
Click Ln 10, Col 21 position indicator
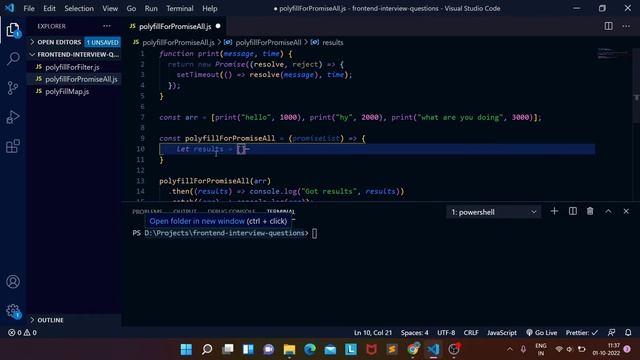[373, 332]
